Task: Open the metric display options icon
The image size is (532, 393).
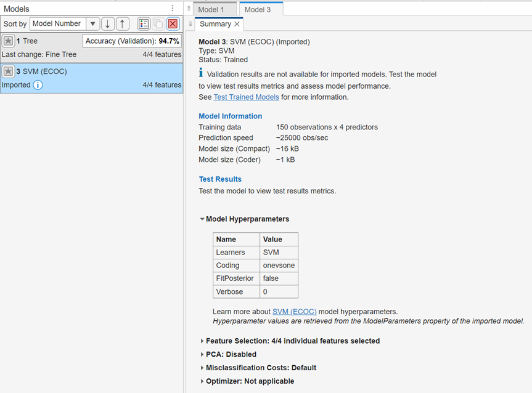Action: pos(143,23)
